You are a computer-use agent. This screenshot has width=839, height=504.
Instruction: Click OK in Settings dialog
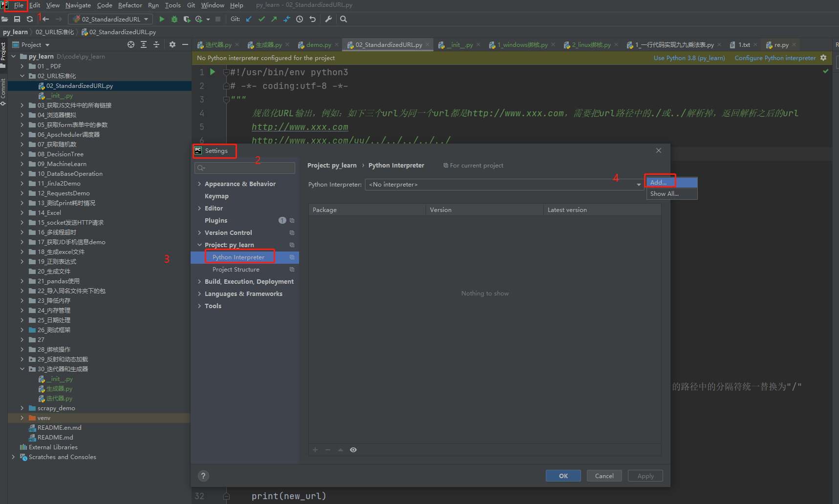point(563,476)
